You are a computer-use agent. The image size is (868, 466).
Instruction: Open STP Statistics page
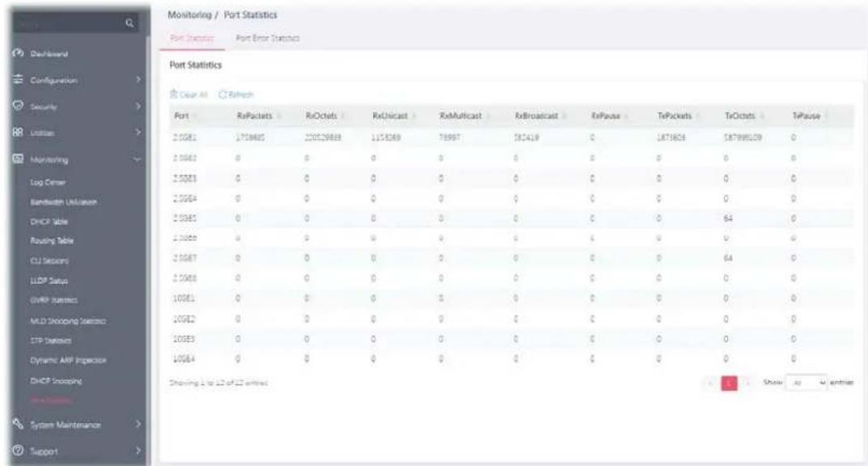point(50,341)
